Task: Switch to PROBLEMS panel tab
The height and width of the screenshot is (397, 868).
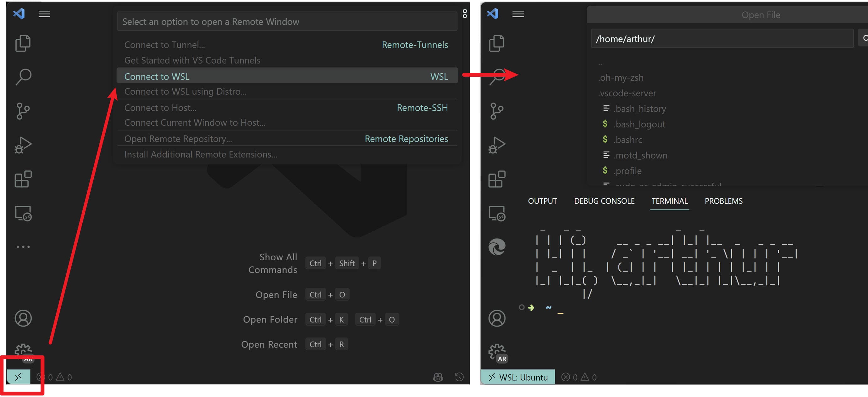Action: 723,201
